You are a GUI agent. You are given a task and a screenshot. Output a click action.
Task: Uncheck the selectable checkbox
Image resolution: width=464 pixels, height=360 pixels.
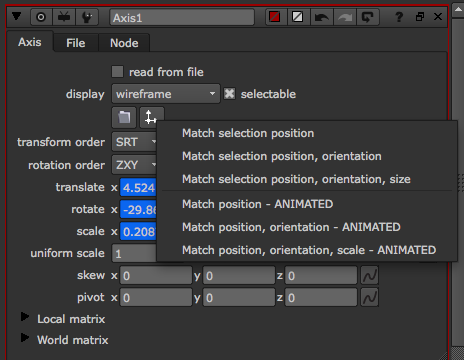pos(229,94)
